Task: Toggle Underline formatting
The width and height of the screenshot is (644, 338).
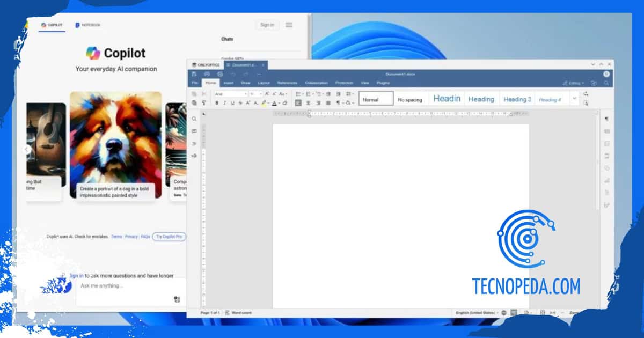Action: pyautogui.click(x=232, y=103)
